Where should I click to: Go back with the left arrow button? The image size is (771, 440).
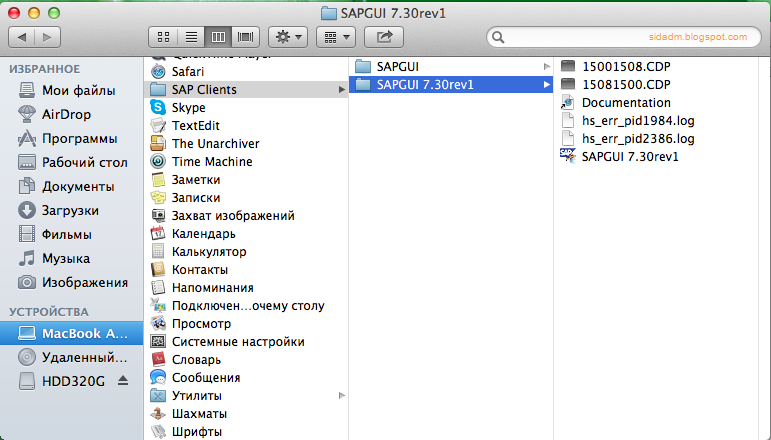pyautogui.click(x=22, y=37)
